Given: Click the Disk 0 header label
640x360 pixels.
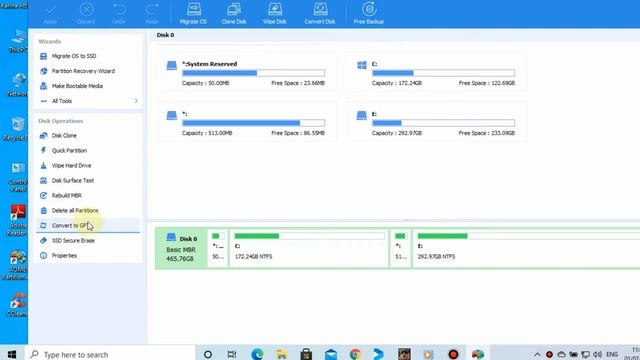Looking at the screenshot, I should [x=165, y=35].
